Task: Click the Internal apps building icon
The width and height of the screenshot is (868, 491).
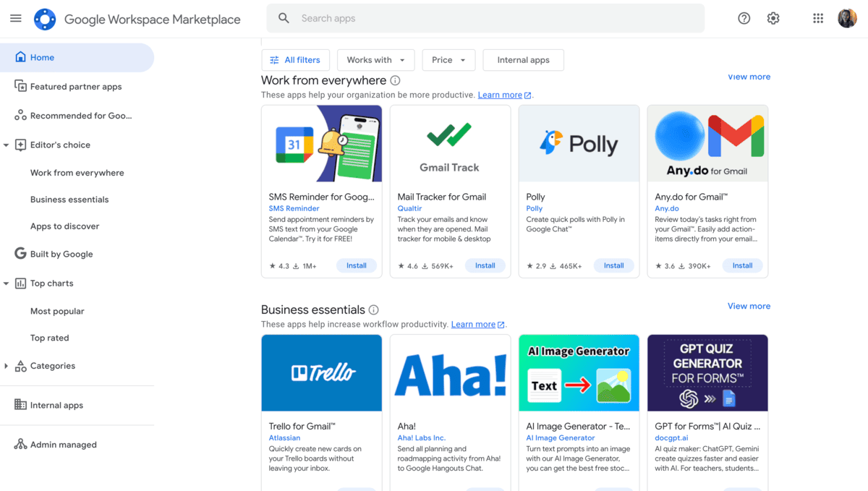Action: [x=20, y=405]
